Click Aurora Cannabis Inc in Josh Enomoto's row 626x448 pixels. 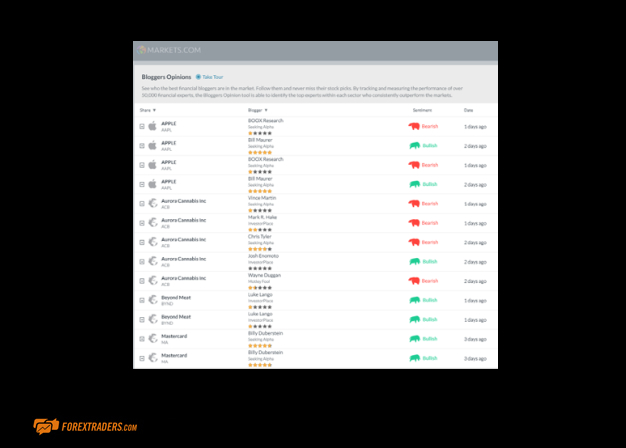(x=184, y=259)
